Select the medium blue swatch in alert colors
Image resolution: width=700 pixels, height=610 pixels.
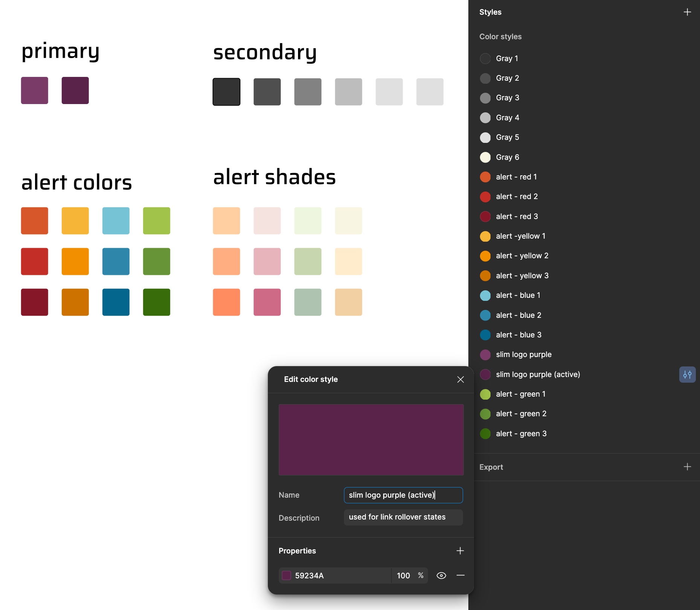[x=116, y=261]
